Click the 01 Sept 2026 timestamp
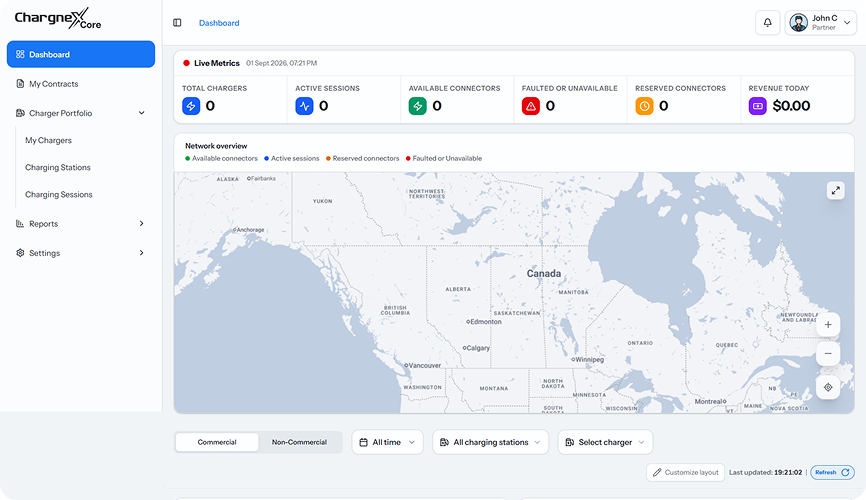 (x=282, y=63)
